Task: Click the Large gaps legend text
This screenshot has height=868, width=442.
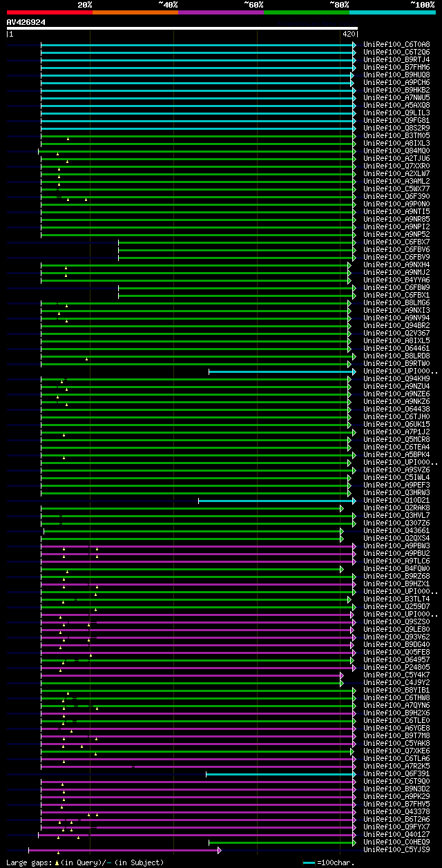Action: pyautogui.click(x=86, y=862)
